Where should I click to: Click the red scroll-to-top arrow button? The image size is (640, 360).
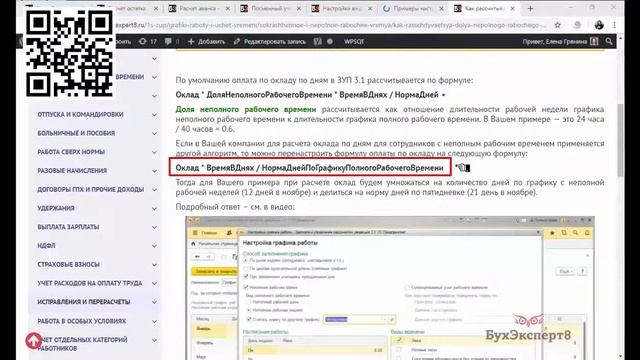33,340
